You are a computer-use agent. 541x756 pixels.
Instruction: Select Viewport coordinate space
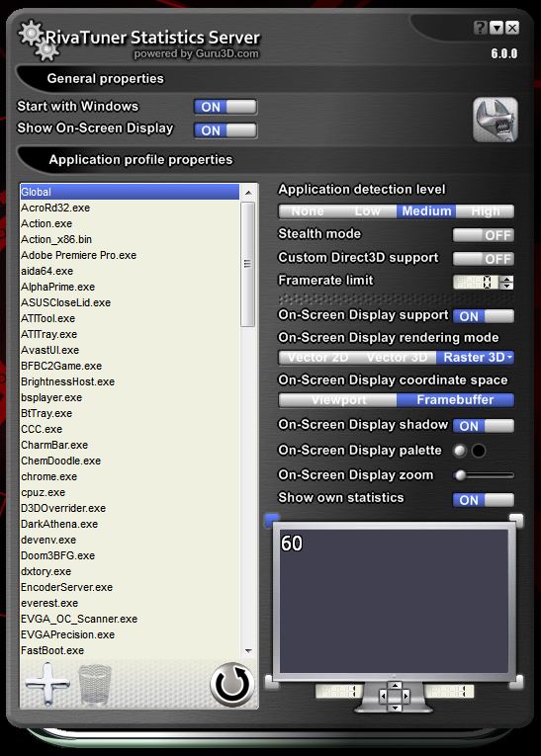(338, 399)
